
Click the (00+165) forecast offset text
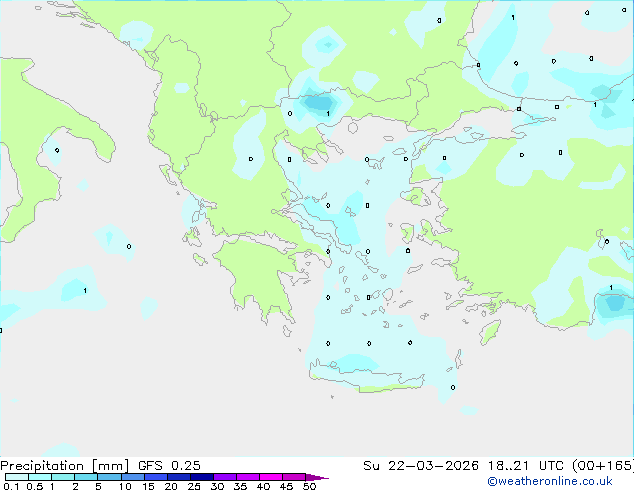pyautogui.click(x=602, y=466)
